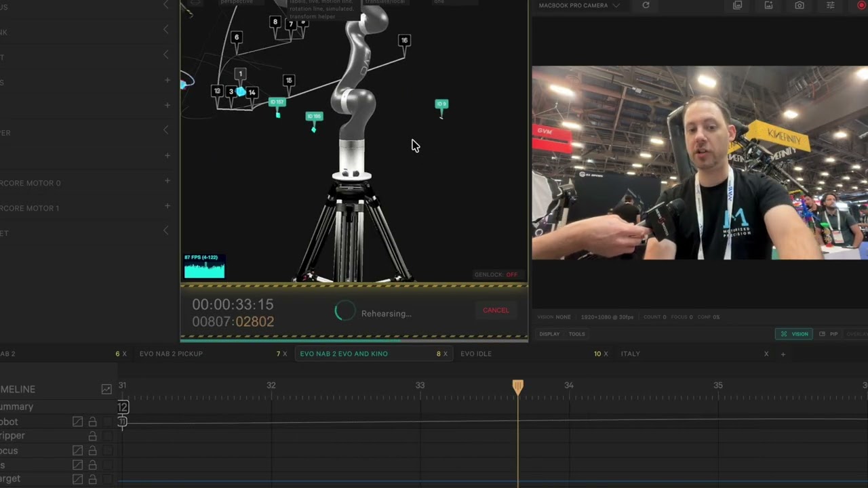Start recording with the red record button
This screenshot has height=488, width=868.
pyautogui.click(x=862, y=5)
